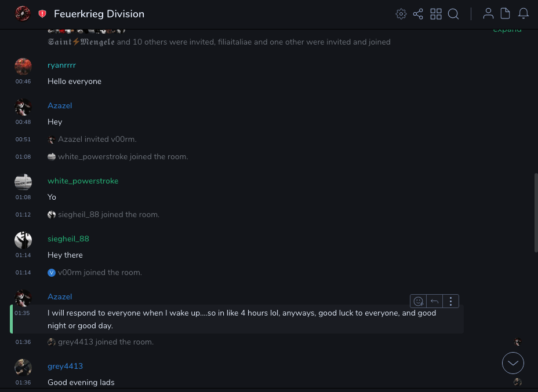The height and width of the screenshot is (392, 538).
Task: Open room settings gear icon
Action: [401, 14]
